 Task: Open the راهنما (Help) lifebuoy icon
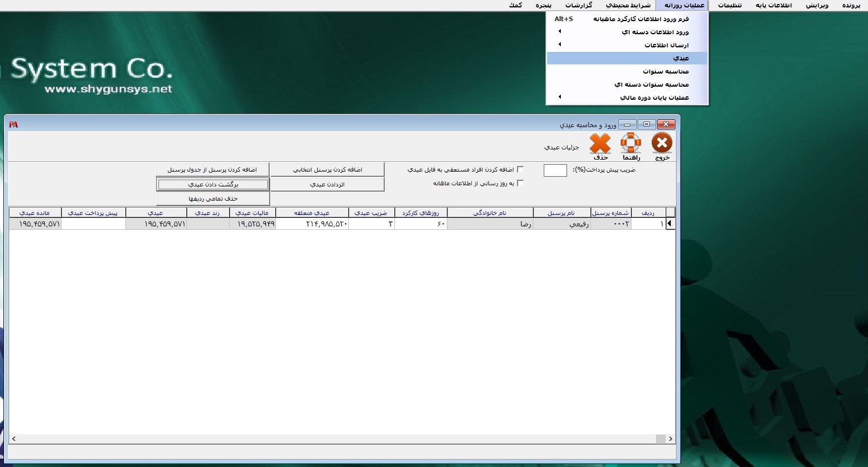(x=631, y=144)
